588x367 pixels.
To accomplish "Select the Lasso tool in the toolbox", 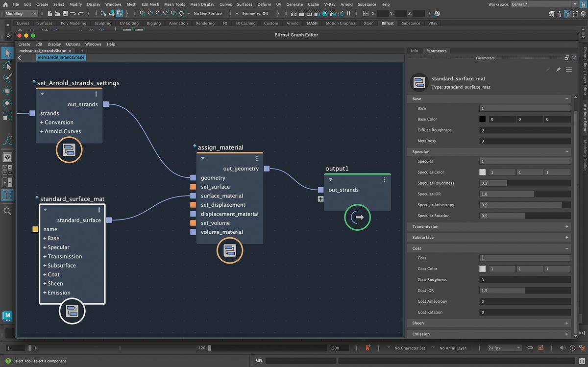I will [x=7, y=66].
